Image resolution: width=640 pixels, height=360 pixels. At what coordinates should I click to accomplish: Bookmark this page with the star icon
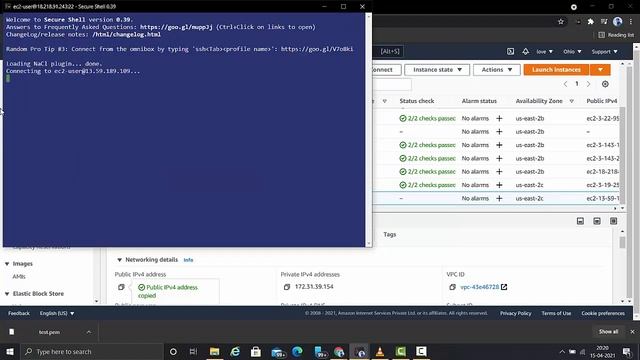coord(561,22)
